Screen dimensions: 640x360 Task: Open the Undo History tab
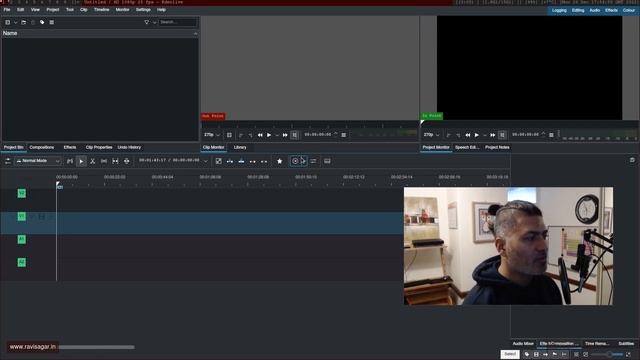129,147
